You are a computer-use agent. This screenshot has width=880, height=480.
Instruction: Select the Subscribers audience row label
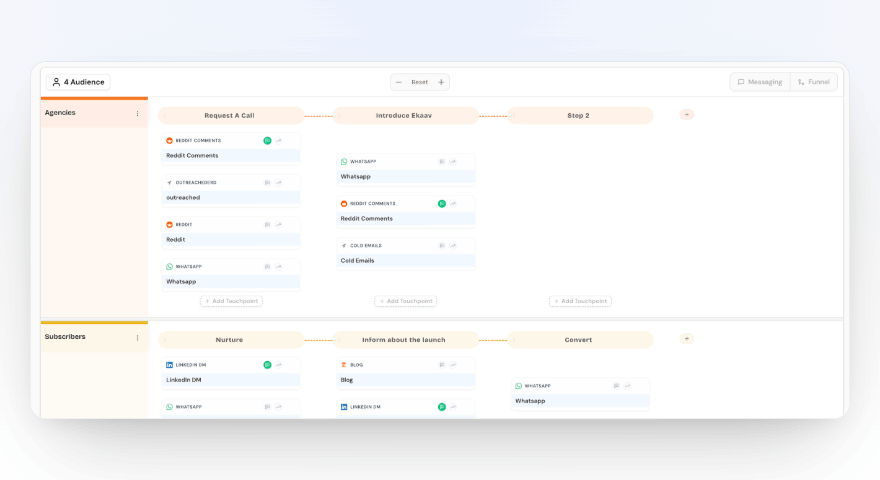point(65,336)
